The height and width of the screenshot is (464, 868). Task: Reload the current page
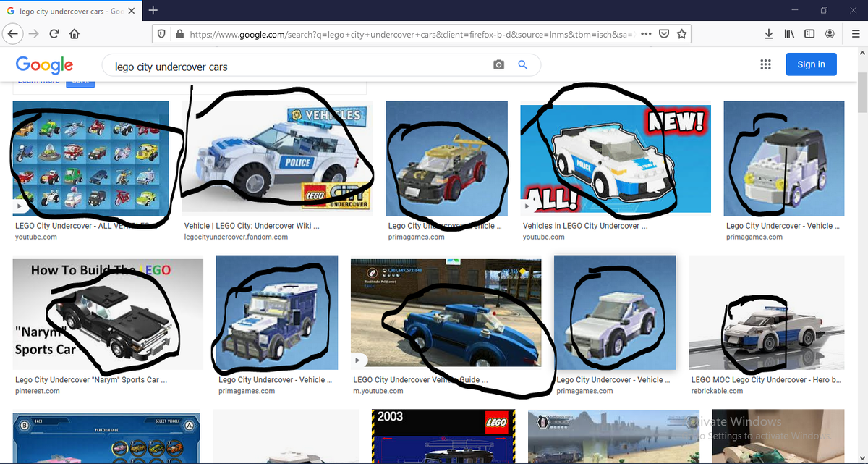[x=54, y=34]
